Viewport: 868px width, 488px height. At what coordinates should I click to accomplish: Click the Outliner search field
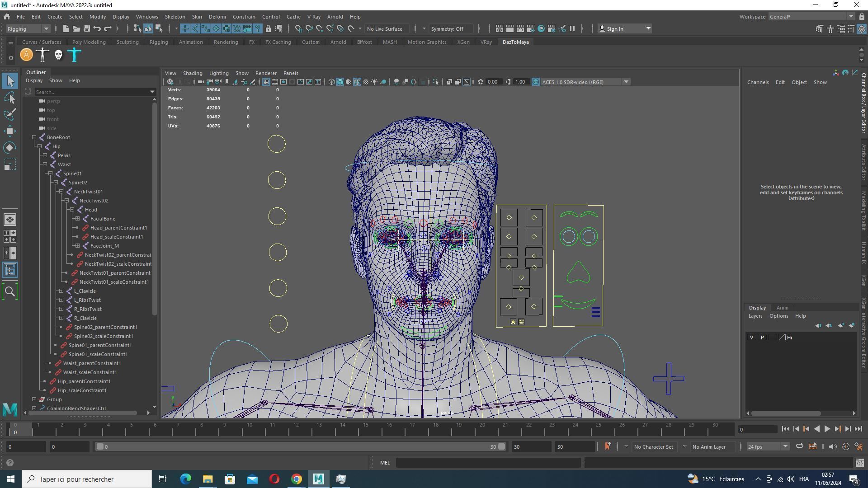pos(93,92)
